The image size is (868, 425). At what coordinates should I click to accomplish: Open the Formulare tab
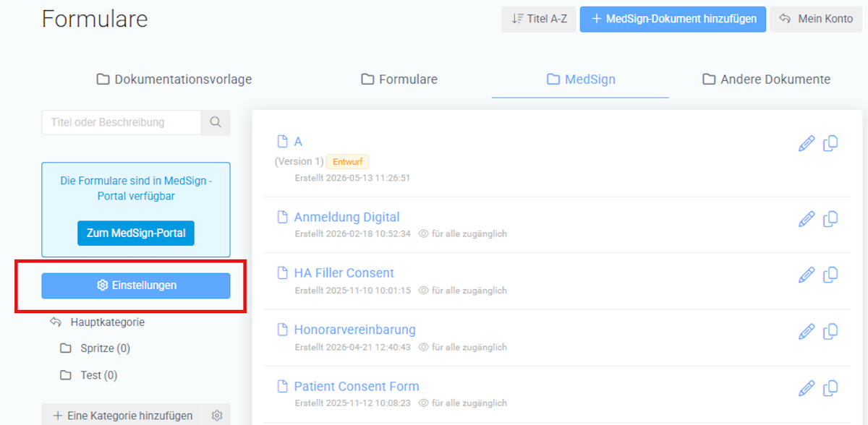[x=399, y=80]
